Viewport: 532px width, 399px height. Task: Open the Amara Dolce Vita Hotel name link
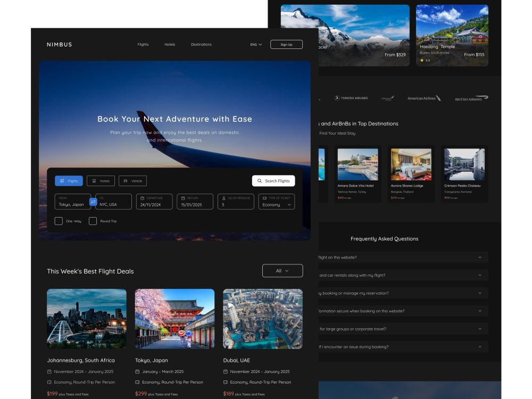(355, 186)
